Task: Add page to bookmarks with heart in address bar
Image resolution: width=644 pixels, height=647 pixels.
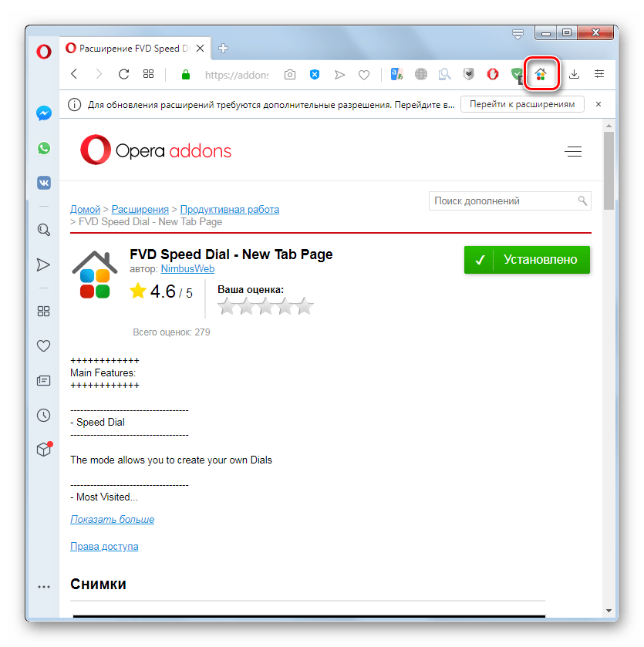Action: click(x=364, y=75)
